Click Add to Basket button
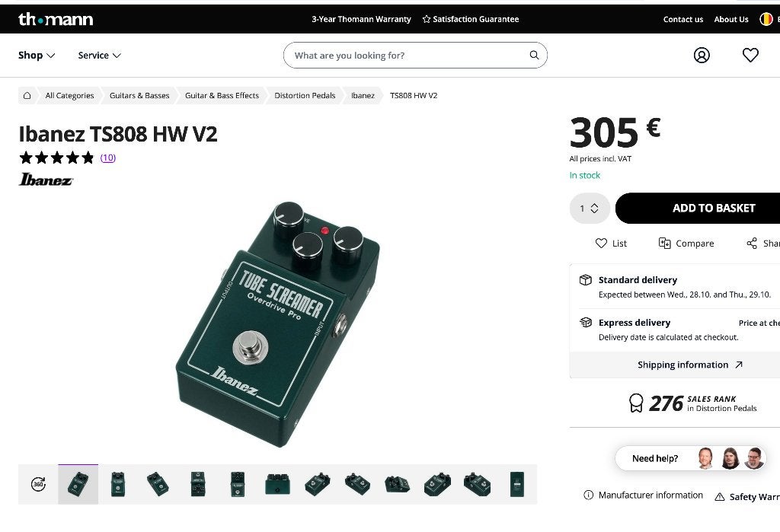The width and height of the screenshot is (780, 532). pos(698,209)
